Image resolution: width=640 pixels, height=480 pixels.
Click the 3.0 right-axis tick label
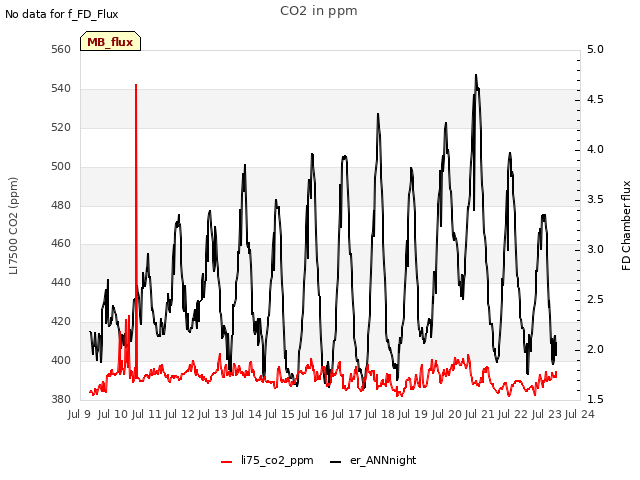coord(595,249)
